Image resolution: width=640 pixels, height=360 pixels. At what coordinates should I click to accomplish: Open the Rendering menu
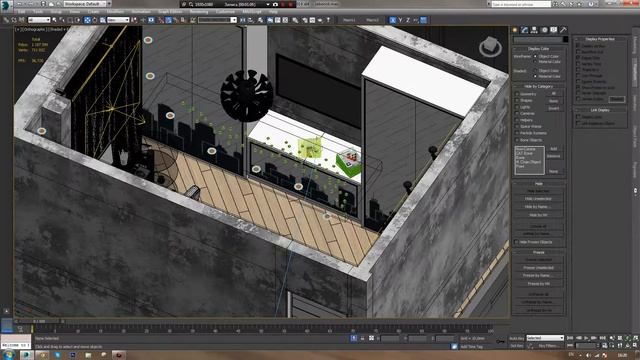199,12
